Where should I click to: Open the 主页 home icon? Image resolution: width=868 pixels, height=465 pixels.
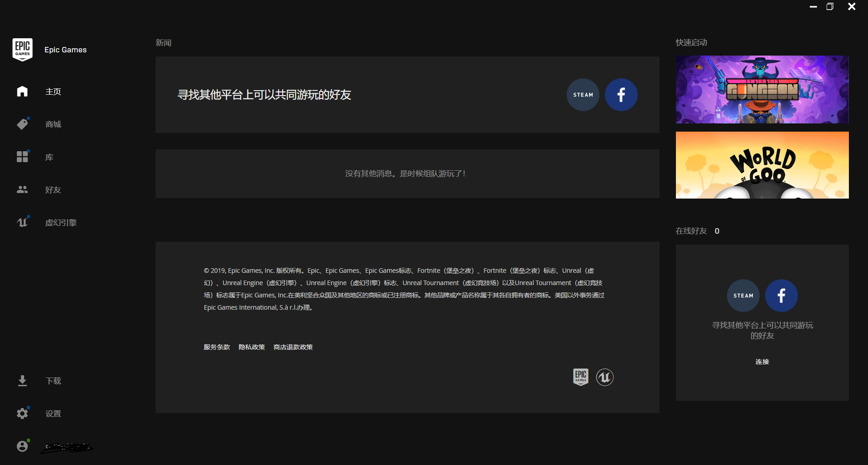(x=22, y=92)
